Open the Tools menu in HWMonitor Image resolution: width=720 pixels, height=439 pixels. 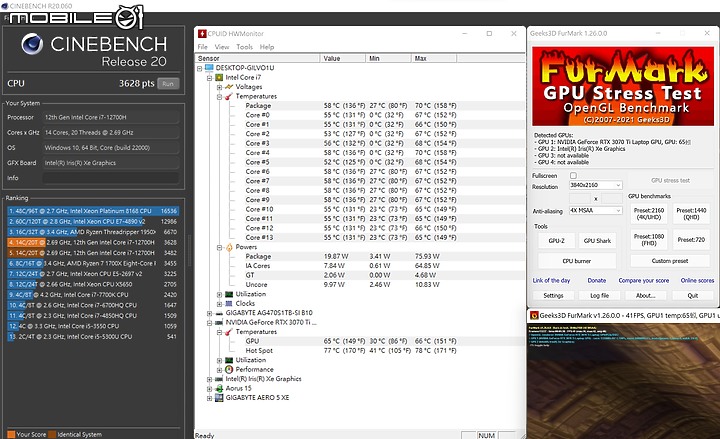[x=244, y=47]
